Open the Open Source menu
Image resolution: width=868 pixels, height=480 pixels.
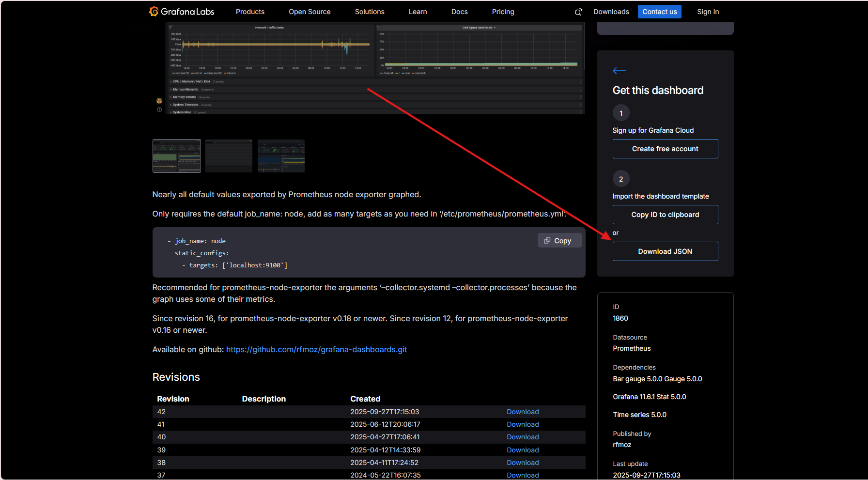(x=310, y=12)
